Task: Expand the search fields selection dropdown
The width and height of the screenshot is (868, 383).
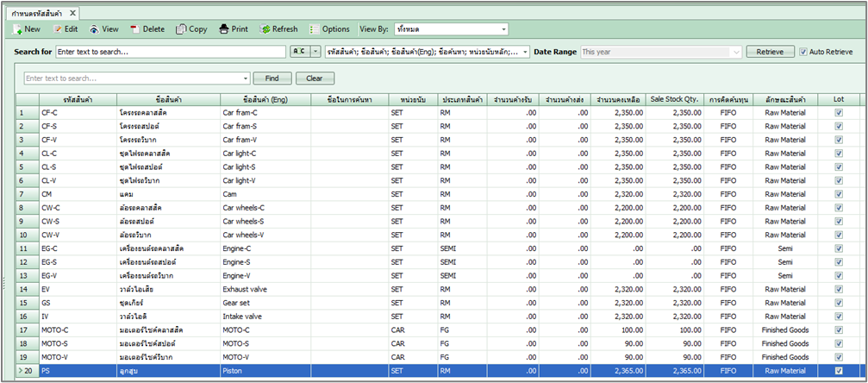Action: point(525,52)
